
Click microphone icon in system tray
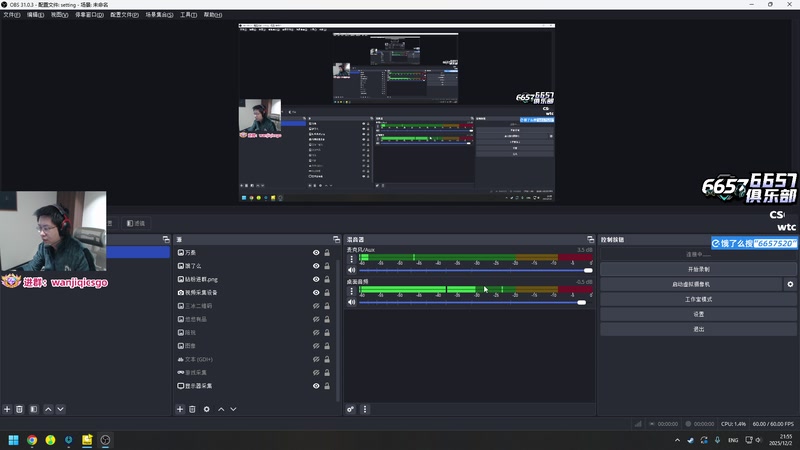click(717, 440)
